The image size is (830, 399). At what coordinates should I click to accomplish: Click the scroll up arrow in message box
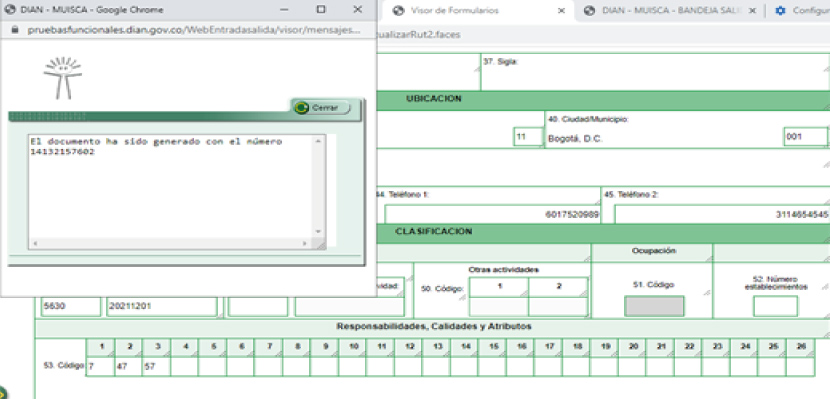(318, 141)
